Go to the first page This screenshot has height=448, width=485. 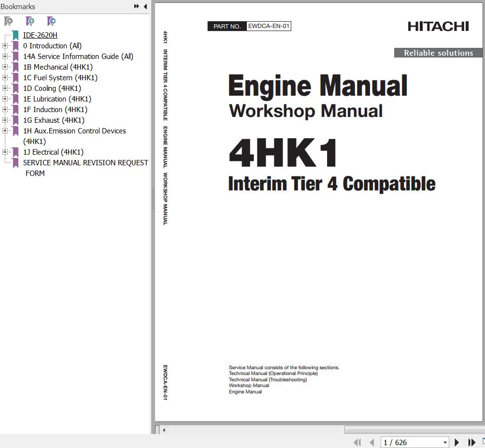[357, 442]
